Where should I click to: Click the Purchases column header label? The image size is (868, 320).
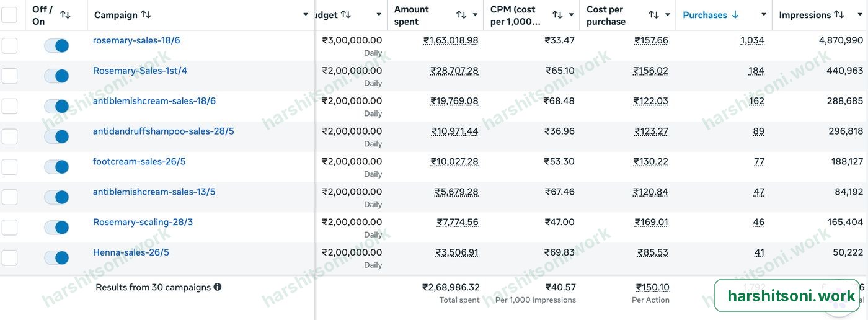[705, 15]
